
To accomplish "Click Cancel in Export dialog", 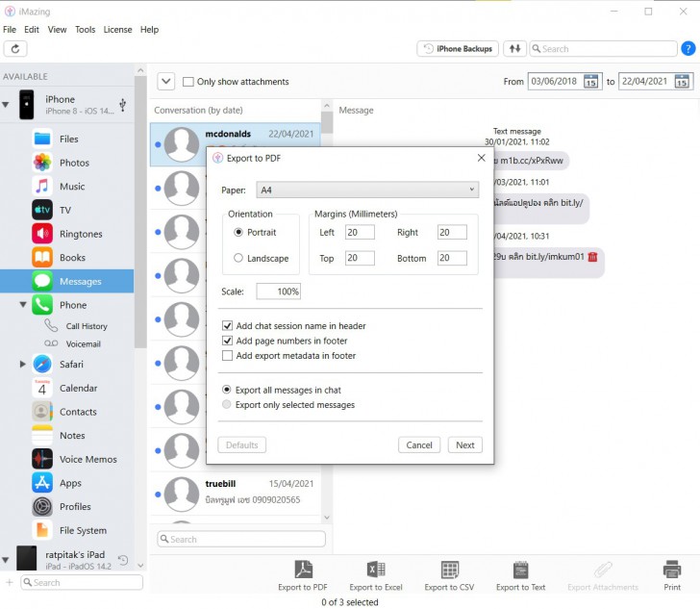I will point(419,444).
